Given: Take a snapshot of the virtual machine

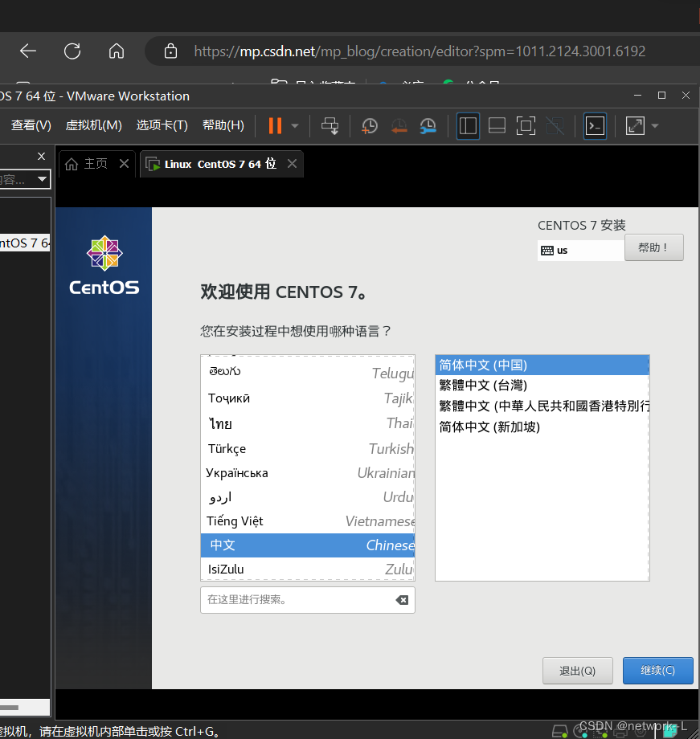Looking at the screenshot, I should tap(370, 126).
